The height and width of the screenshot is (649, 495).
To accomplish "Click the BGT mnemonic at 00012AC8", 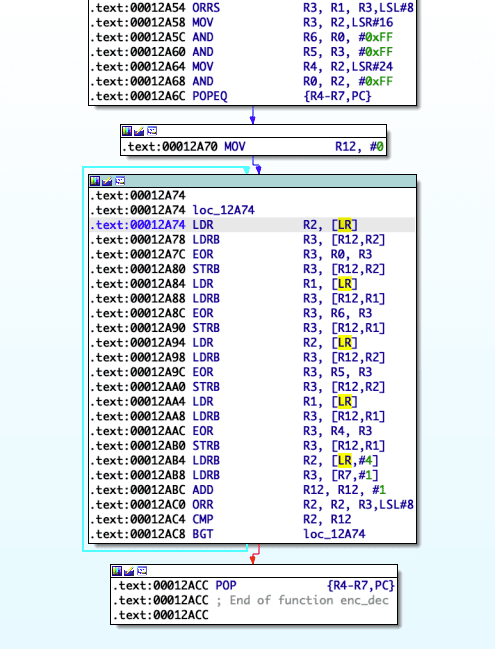I will 202,534.
